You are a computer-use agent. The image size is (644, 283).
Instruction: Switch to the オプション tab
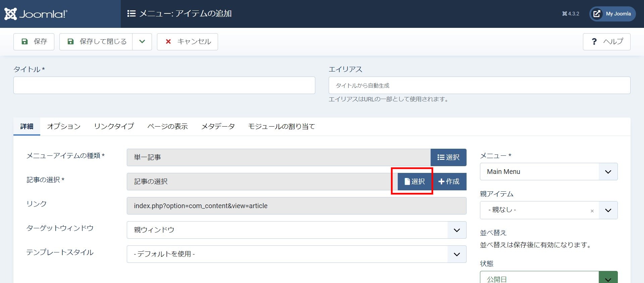coord(64,127)
